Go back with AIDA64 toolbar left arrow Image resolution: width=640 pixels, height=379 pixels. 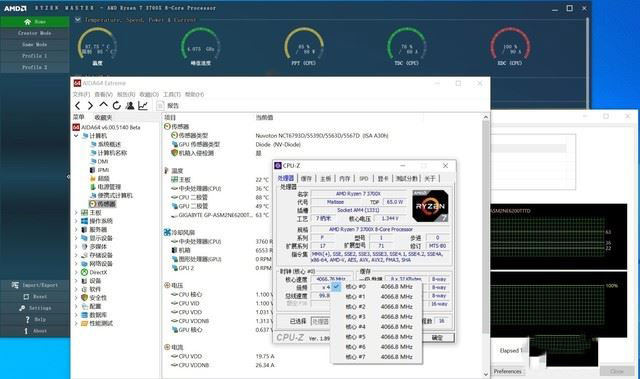click(78, 106)
